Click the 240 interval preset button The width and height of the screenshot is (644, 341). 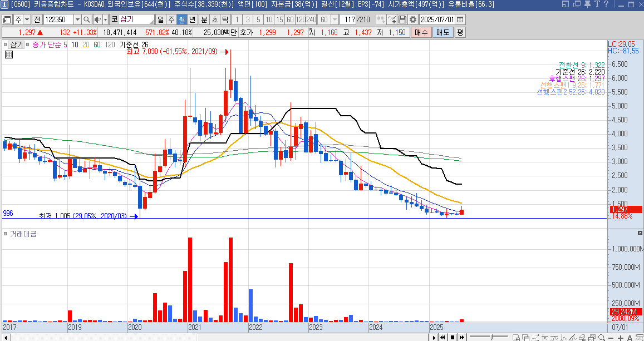pyautogui.click(x=311, y=19)
